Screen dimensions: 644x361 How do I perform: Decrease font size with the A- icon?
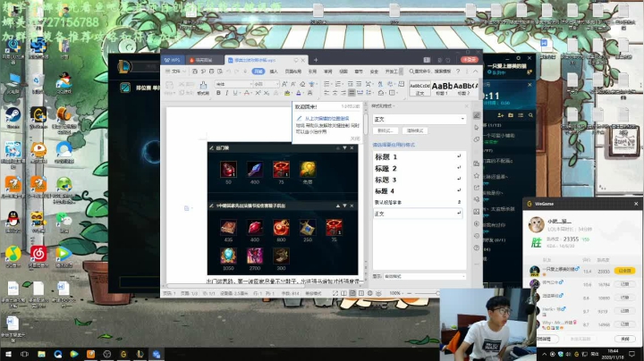click(293, 84)
